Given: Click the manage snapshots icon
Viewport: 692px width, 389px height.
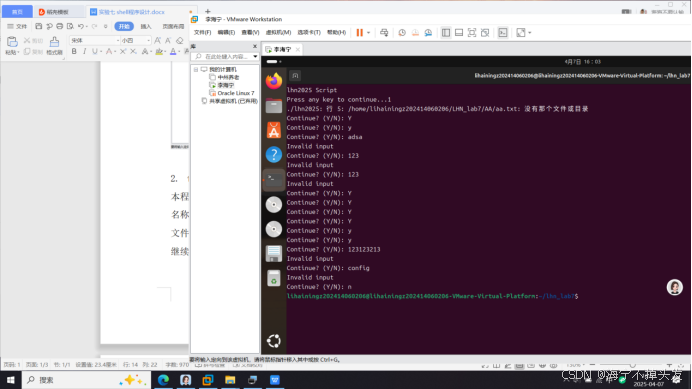Looking at the screenshot, I should 428,33.
